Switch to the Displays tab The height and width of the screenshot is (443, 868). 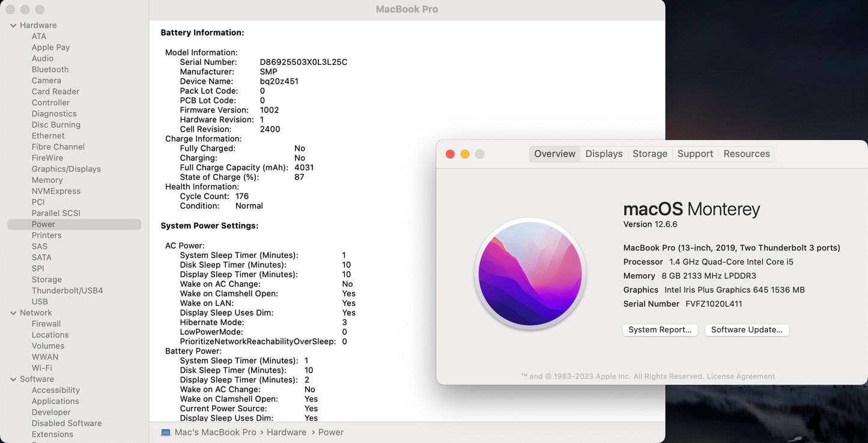(604, 154)
